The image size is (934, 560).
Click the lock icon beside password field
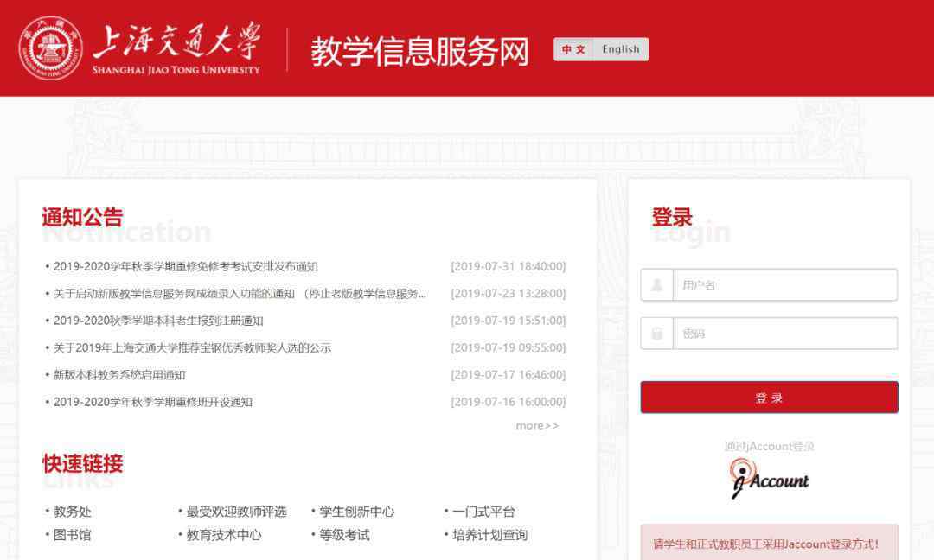coord(657,334)
